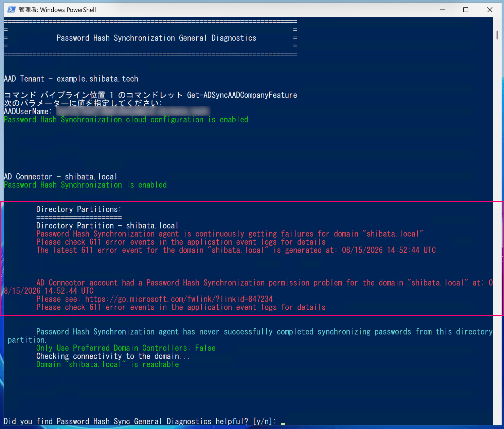
Task: Click 'agent has never successfully completed' line
Action: pos(264,332)
